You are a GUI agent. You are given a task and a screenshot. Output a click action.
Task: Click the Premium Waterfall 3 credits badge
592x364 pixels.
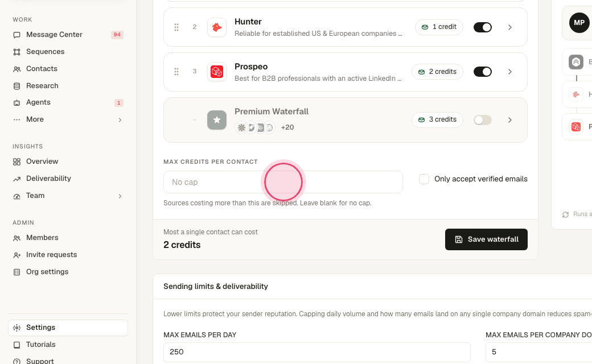coord(437,120)
